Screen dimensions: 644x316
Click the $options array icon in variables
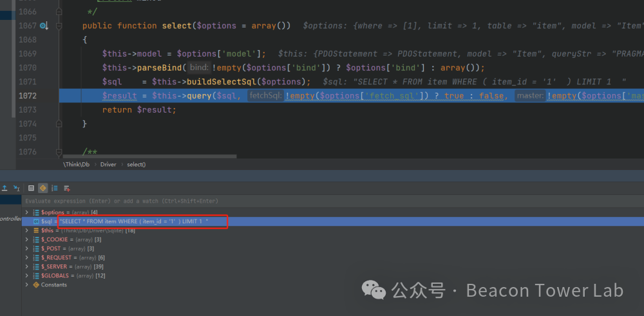pos(35,212)
